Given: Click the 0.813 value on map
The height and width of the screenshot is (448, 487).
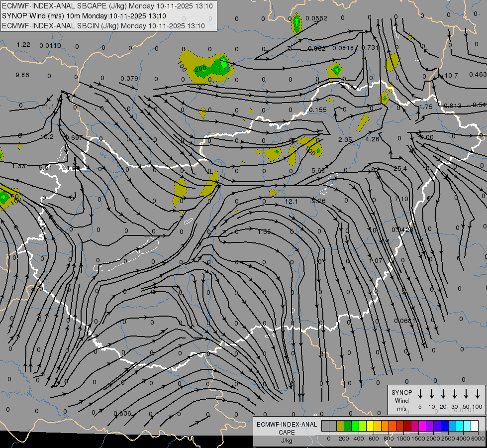Looking at the screenshot, I should 453,106.
